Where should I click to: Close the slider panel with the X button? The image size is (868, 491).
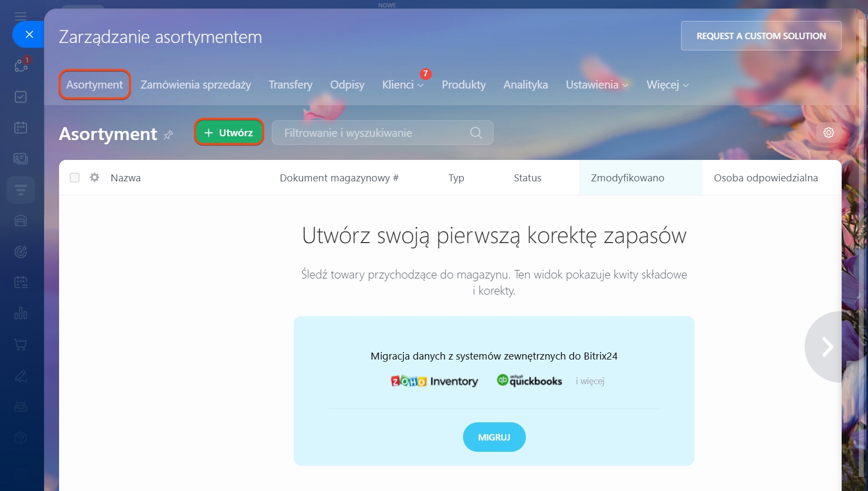29,34
